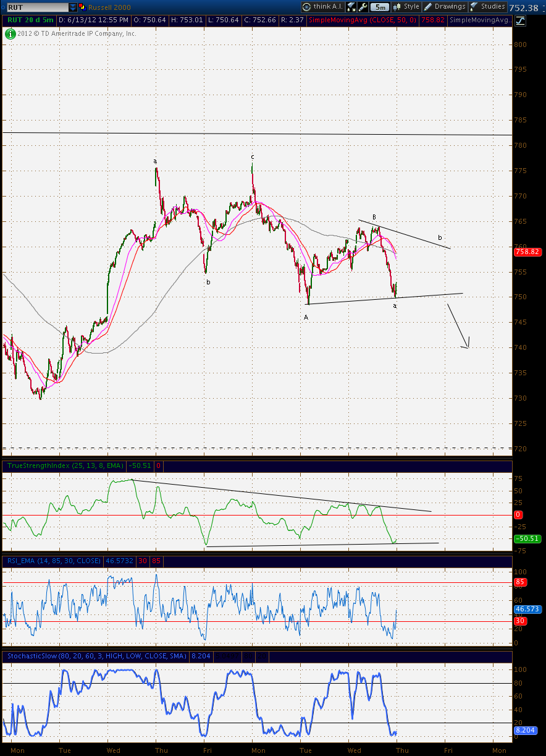Select SimpleMovingAvg (CLOSE, 50, 0) study label

click(363, 20)
